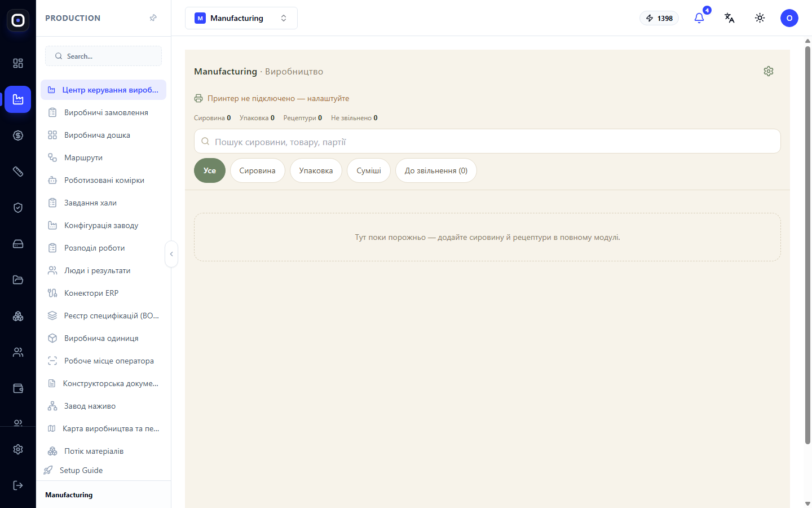The height and width of the screenshot is (508, 812).
Task: Open the wallet icon in left rail
Action: [x=18, y=388]
